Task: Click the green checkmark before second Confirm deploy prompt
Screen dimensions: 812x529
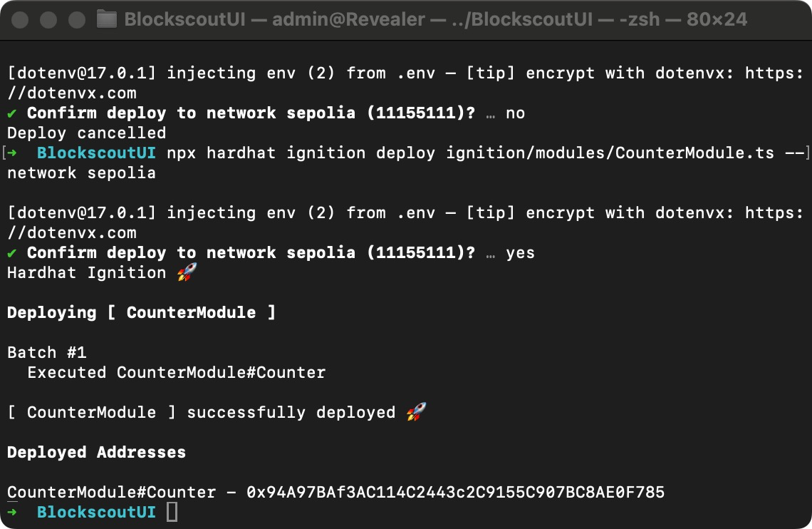Action: (12, 252)
